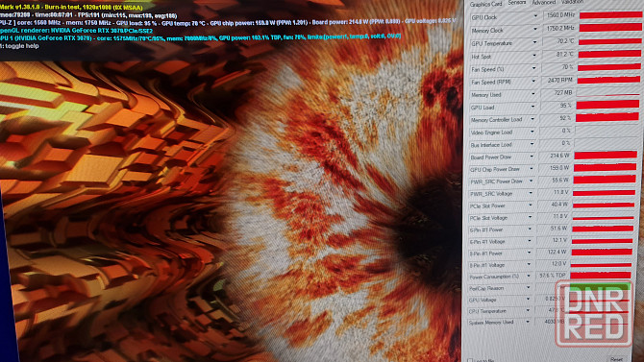Open the GPU Clock sensor dropdown arrow

point(535,16)
